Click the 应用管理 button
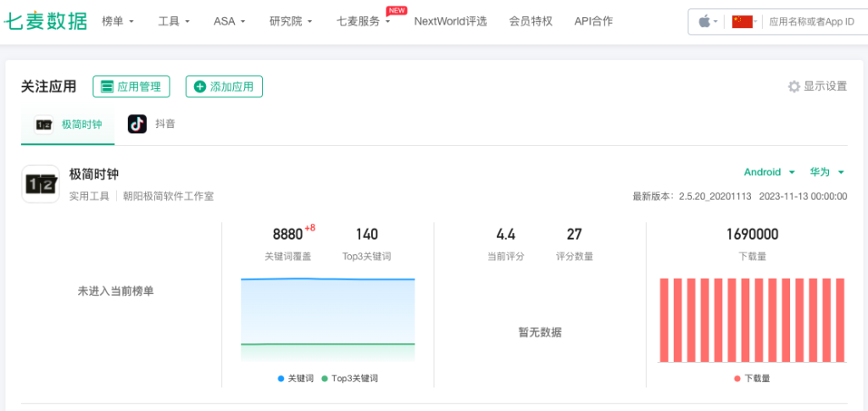The image size is (868, 411). pyautogui.click(x=131, y=86)
